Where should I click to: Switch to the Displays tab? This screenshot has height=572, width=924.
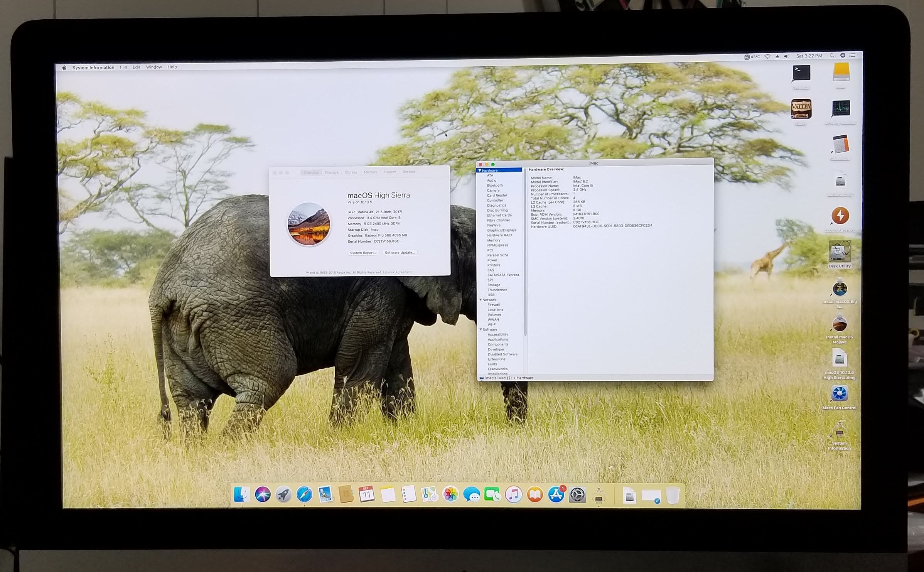[x=331, y=172]
